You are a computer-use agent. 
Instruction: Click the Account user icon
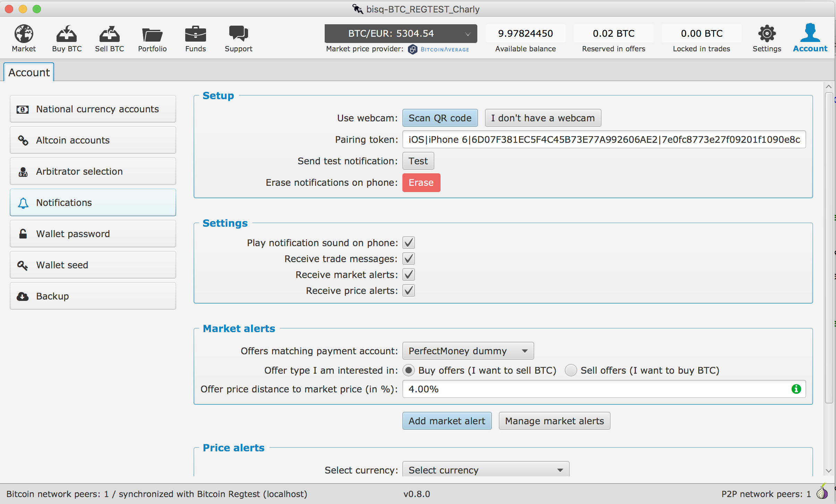pos(810,33)
